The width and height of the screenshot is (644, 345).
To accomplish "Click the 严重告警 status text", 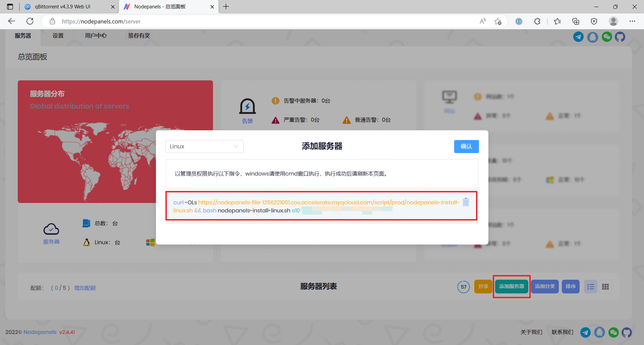I will click(302, 120).
